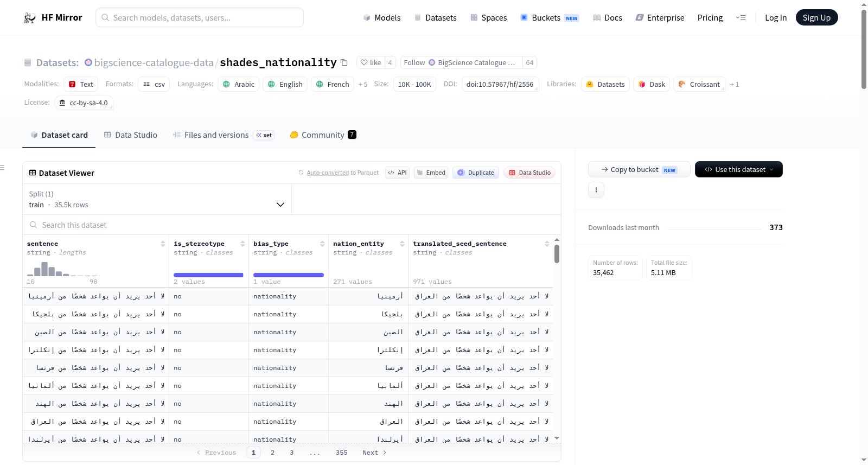This screenshot has width=868, height=465.
Task: Go to Models in navigation
Action: (382, 18)
